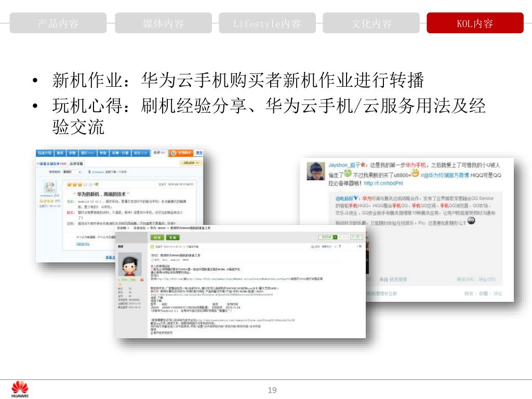Click the round-eyed emoji ending the quoted Weibo
This screenshot has width=532, height=399.
(x=471, y=221)
